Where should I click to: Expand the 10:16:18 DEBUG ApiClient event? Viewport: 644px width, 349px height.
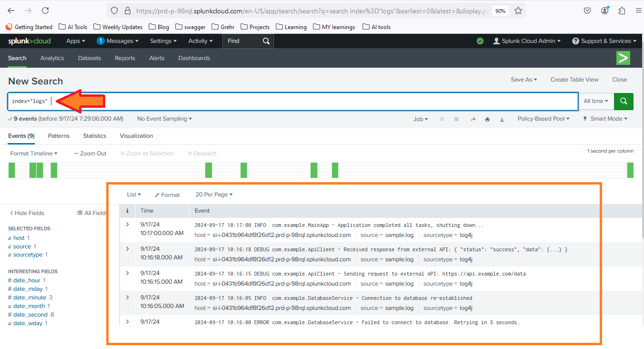coord(127,248)
